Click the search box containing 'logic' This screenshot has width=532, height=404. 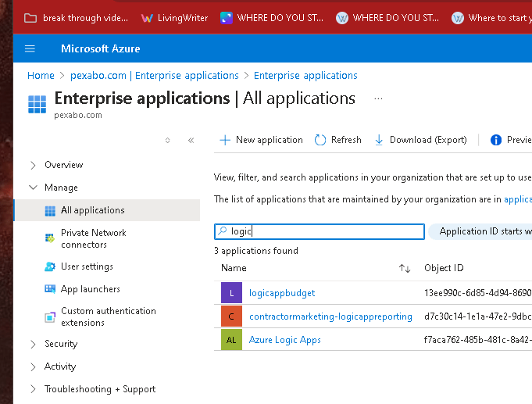(x=320, y=231)
